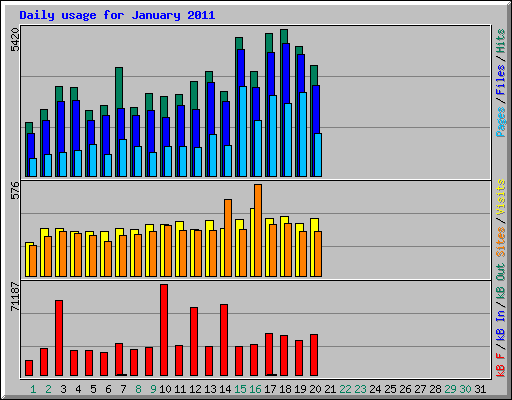Click day 8 on the x-axis
The height and width of the screenshot is (400, 512).
point(138,389)
